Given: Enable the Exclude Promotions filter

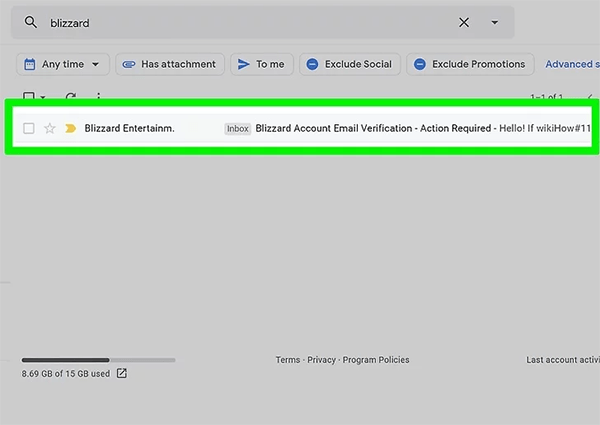Looking at the screenshot, I should (470, 64).
